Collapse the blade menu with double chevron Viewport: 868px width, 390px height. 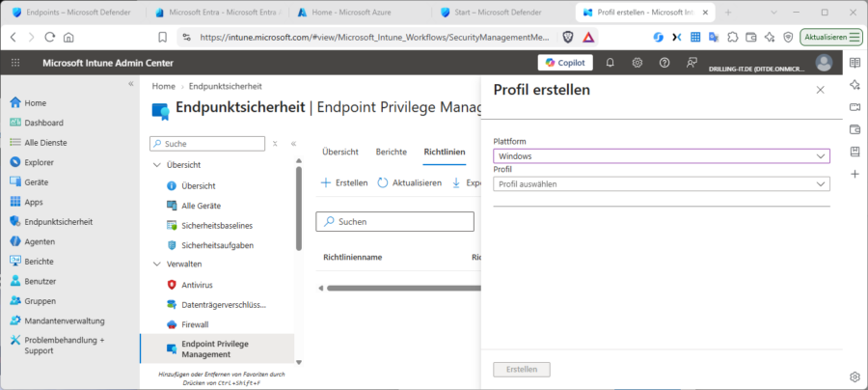pyautogui.click(x=293, y=144)
